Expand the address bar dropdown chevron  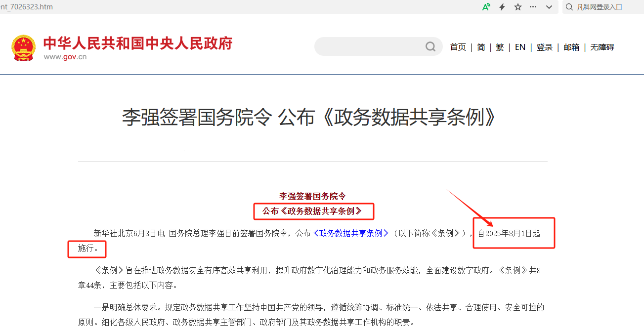[x=549, y=7]
